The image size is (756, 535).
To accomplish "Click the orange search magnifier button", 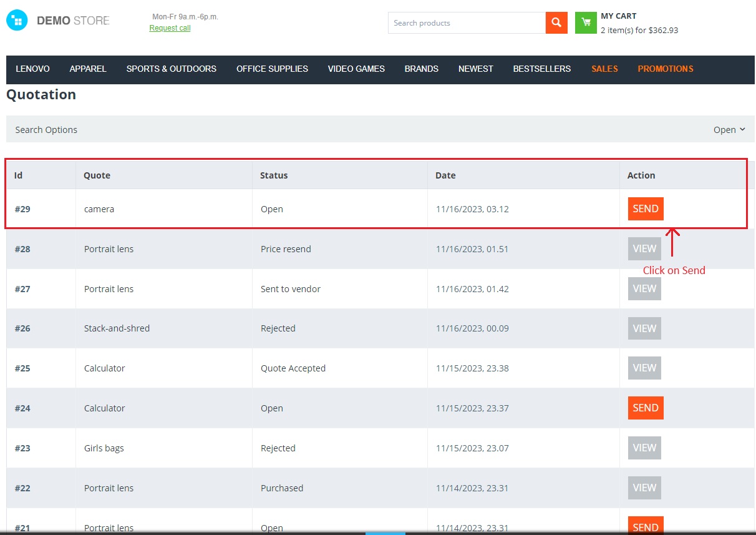I will coord(556,23).
